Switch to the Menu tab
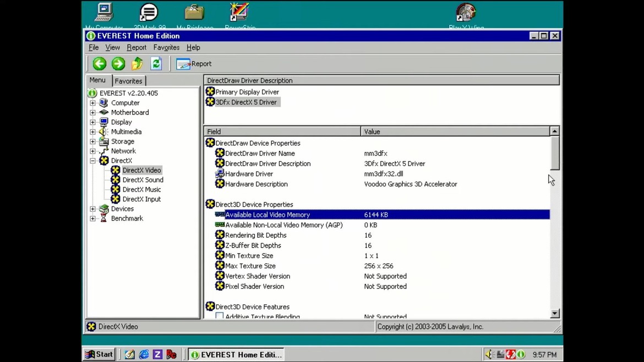The width and height of the screenshot is (644, 362). click(98, 80)
